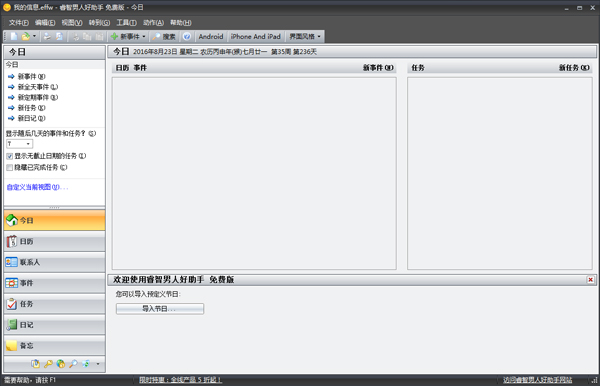Click 新任务 in the left panel
Screen dimensions: 600x386
click(31, 108)
